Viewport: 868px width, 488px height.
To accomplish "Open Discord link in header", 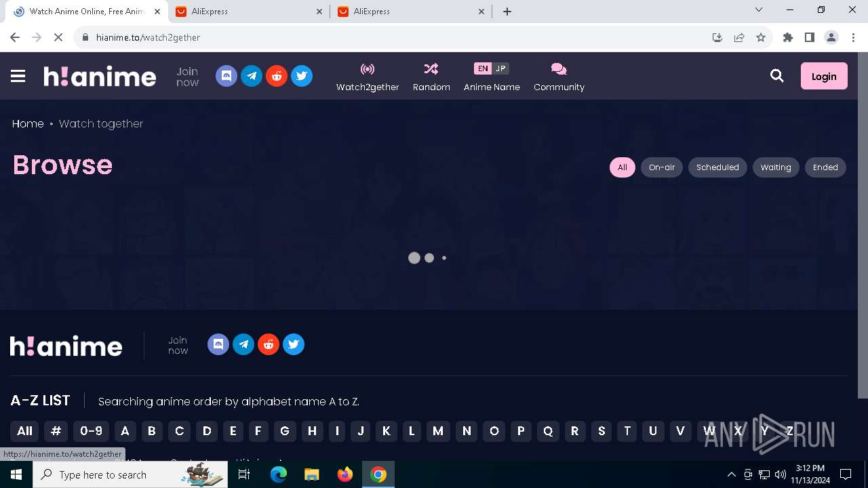I will point(226,76).
